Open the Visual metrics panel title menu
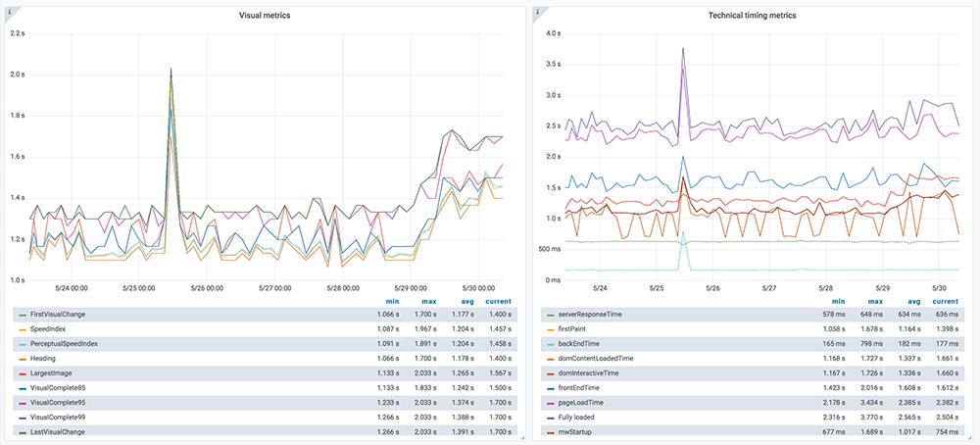The height and width of the screenshot is (445, 980). click(x=265, y=16)
